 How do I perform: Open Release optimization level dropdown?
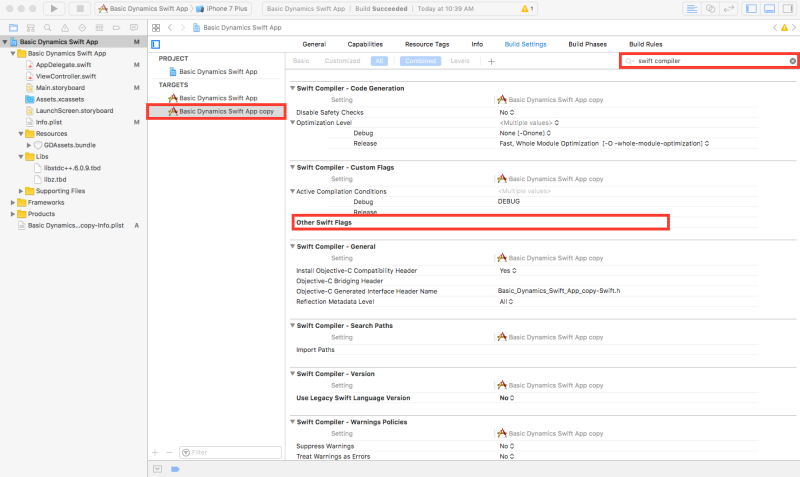click(x=604, y=143)
